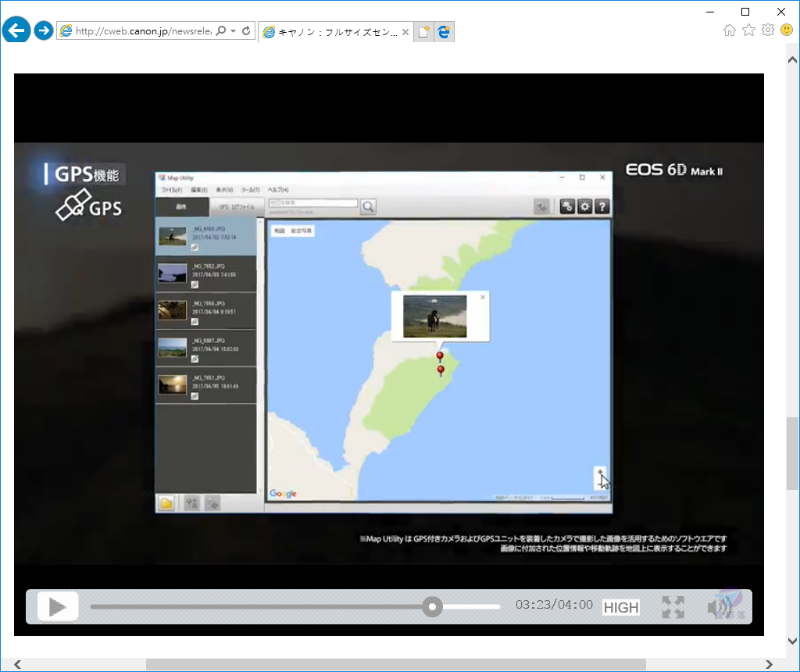The width and height of the screenshot is (800, 672).
Task: Click the greyed-out toolbar icon left of GPS logger
Action: pyautogui.click(x=541, y=206)
